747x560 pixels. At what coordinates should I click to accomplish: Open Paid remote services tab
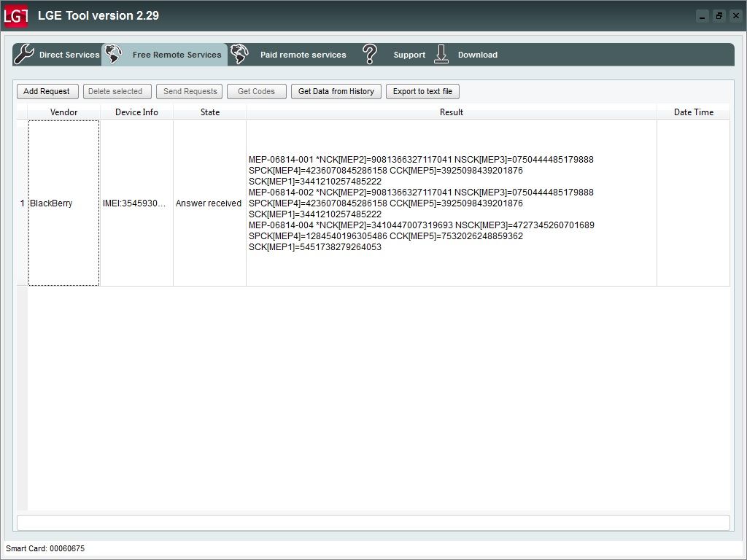point(289,54)
